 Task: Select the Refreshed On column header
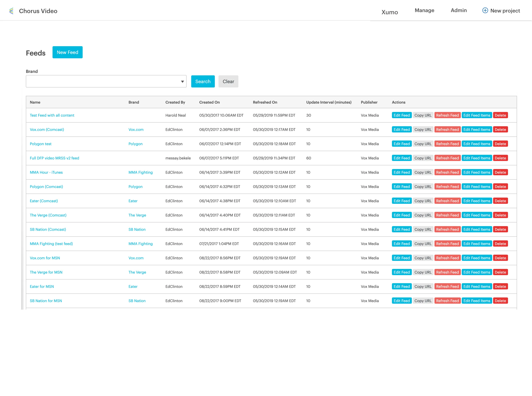(265, 102)
